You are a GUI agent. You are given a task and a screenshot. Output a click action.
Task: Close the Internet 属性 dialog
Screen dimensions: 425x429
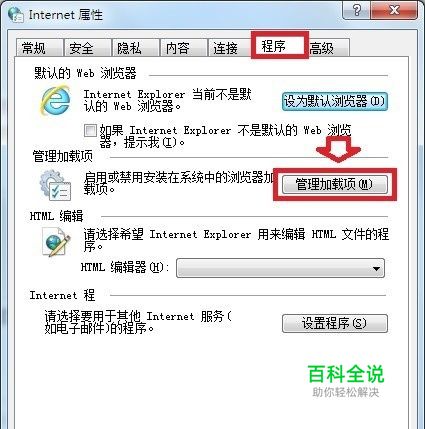point(394,11)
